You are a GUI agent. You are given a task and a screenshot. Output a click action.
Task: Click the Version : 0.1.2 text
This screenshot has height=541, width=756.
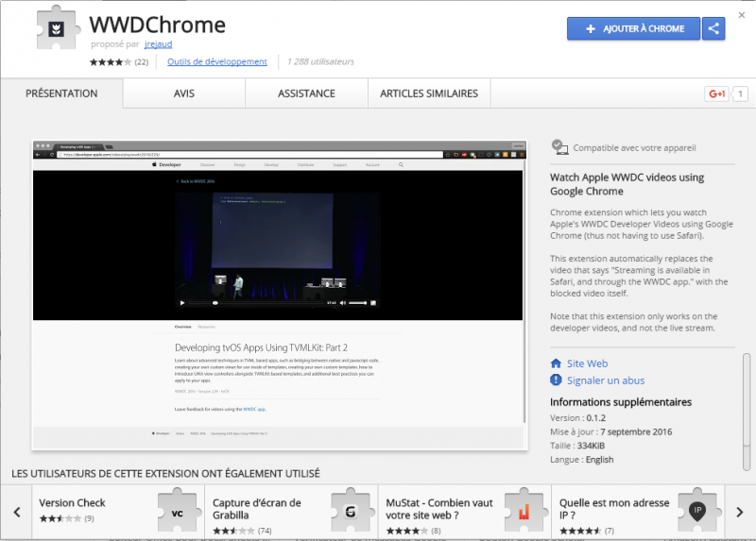(577, 418)
